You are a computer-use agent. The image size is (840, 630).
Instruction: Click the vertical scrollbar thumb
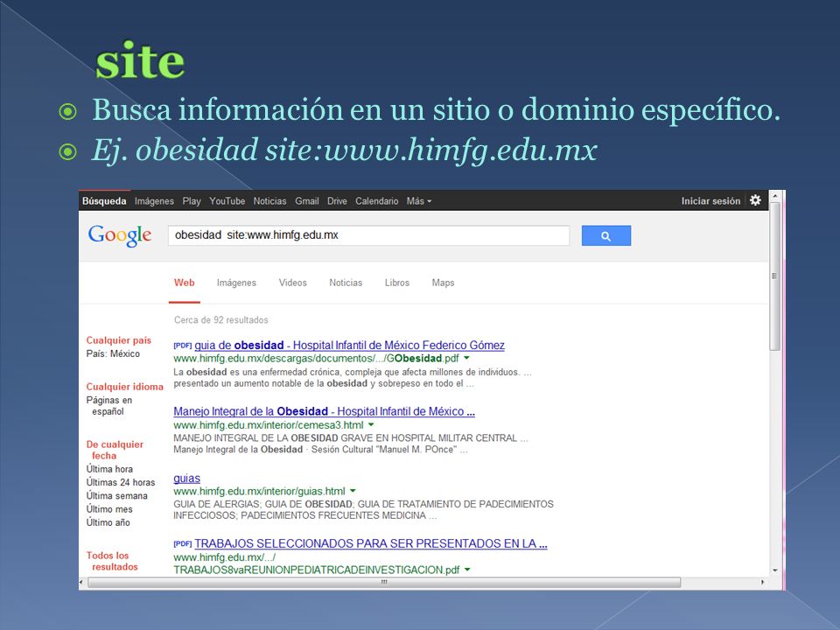pos(774,276)
